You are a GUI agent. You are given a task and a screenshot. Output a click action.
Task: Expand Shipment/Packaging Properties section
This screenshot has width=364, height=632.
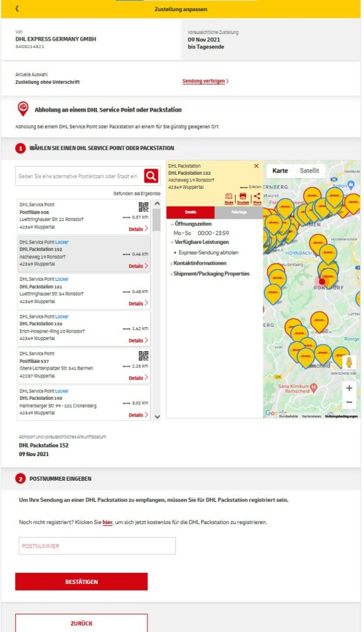point(210,273)
